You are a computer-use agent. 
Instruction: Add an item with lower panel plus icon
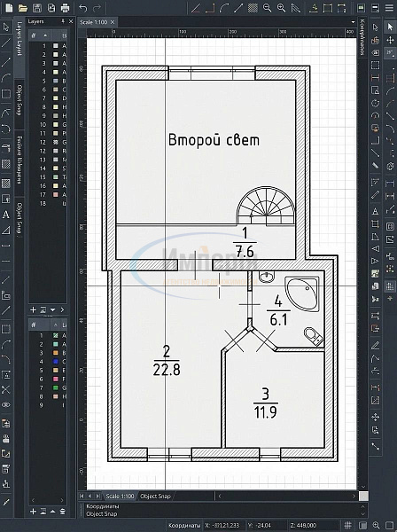(x=33, y=512)
